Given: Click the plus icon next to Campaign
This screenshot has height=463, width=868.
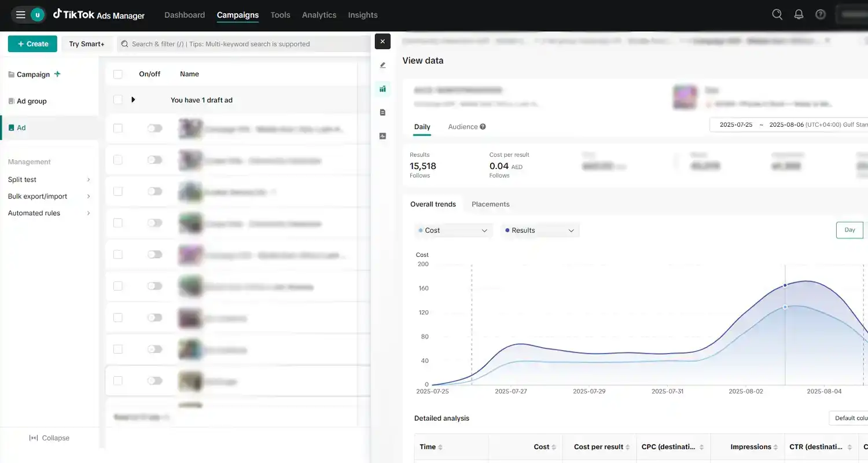Looking at the screenshot, I should pos(57,74).
